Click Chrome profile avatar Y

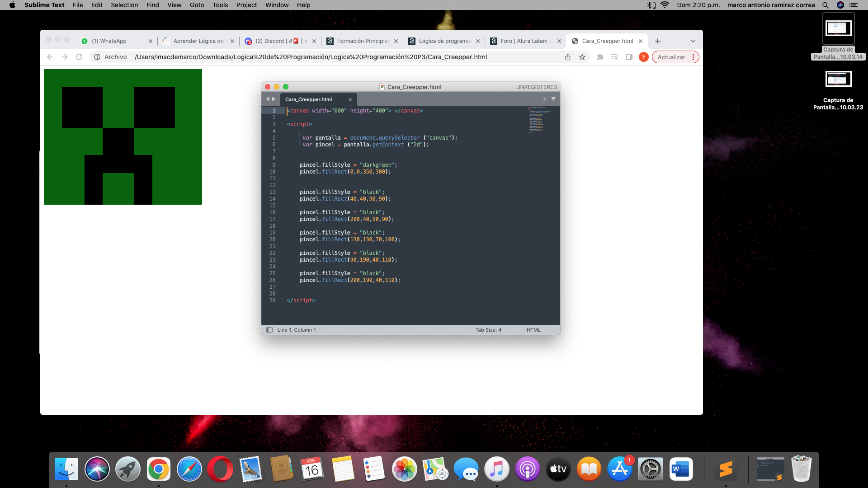[644, 57]
